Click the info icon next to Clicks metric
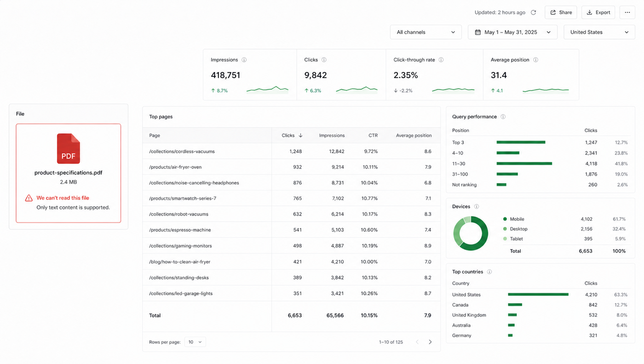This screenshot has height=364, width=644. coord(324,60)
